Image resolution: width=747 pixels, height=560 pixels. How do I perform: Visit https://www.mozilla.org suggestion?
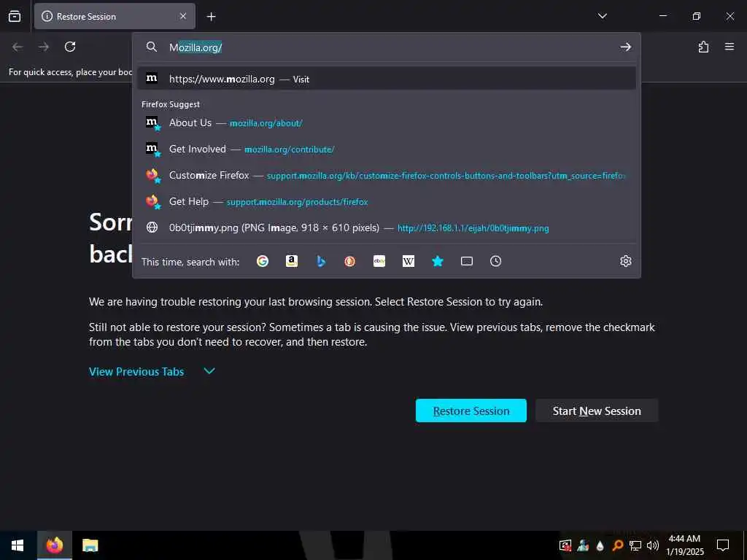click(387, 79)
